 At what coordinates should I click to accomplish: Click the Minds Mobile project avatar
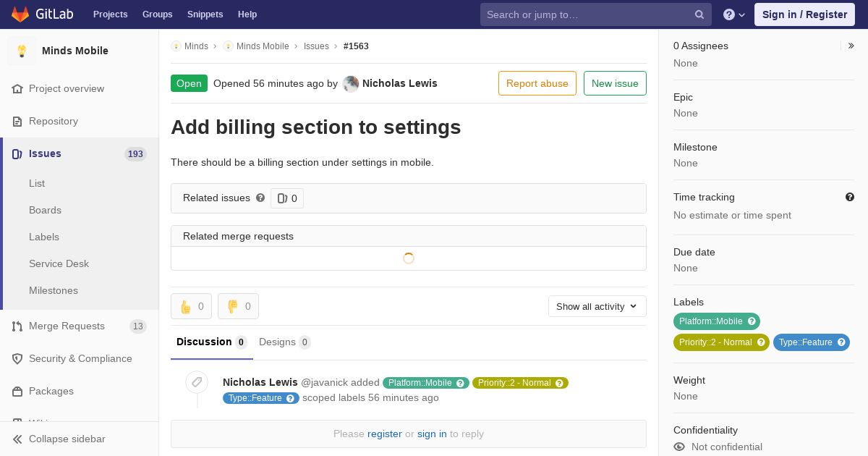[x=22, y=51]
